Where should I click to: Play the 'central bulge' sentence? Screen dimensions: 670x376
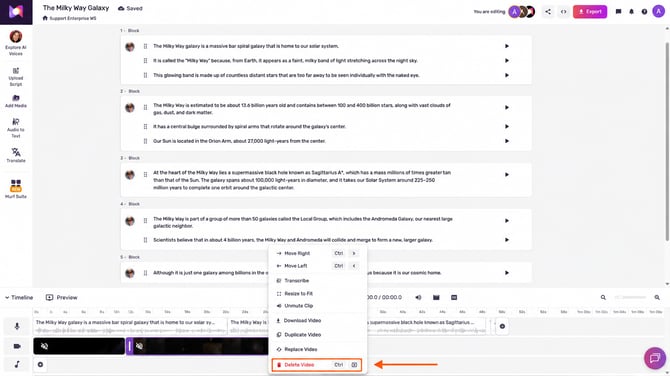(507, 126)
